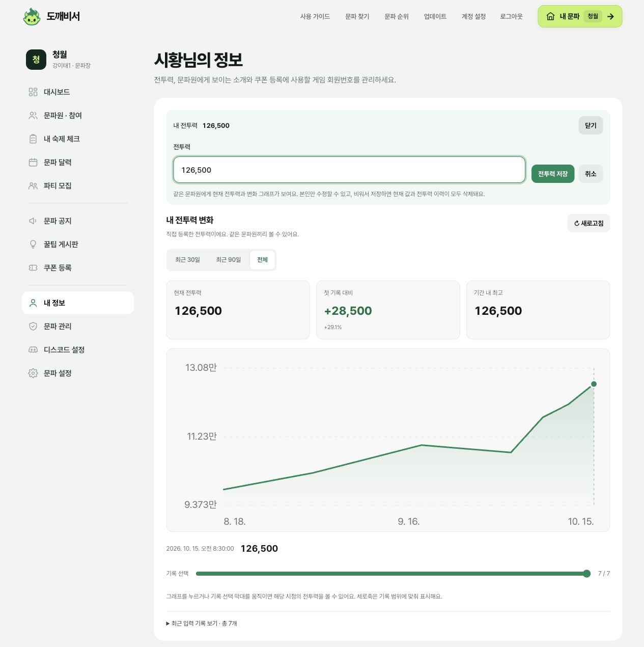
Task: Click the 문파원 · 참여 people icon
Action: click(33, 115)
